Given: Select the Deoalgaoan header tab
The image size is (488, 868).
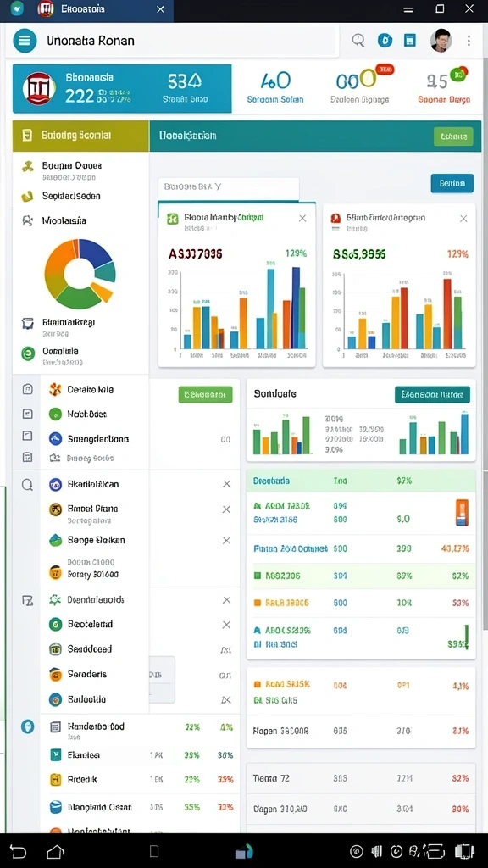Looking at the screenshot, I should pos(187,136).
